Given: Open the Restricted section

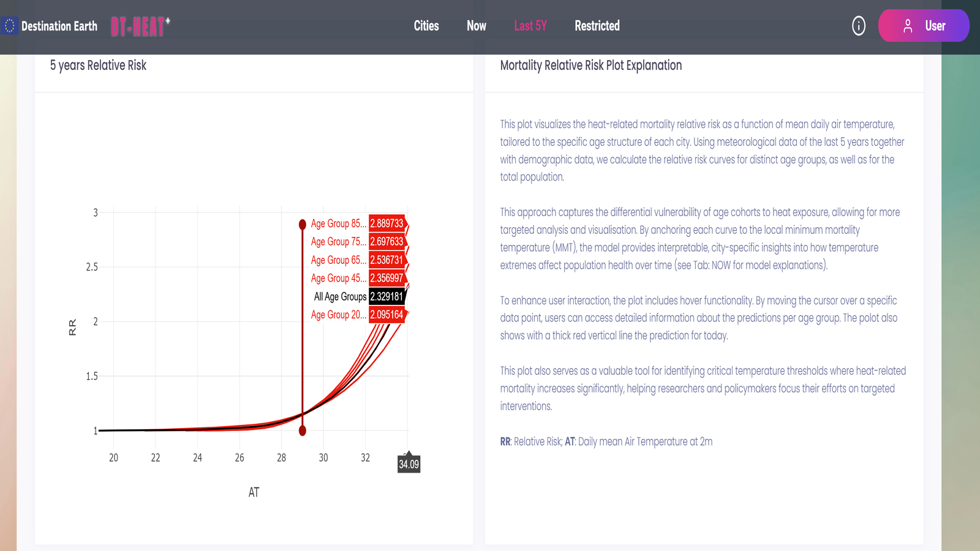Looking at the screenshot, I should point(597,26).
